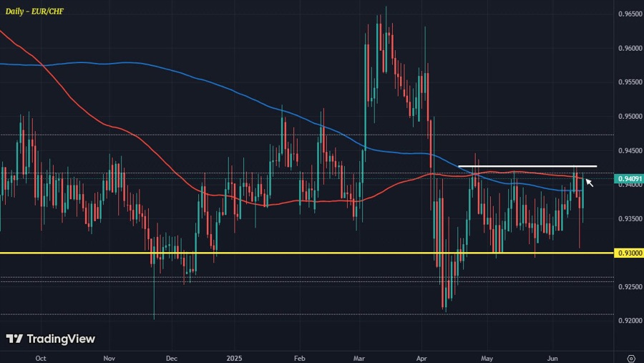The height and width of the screenshot is (363, 644).
Task: Click the Nov label on time axis
Action: click(108, 357)
